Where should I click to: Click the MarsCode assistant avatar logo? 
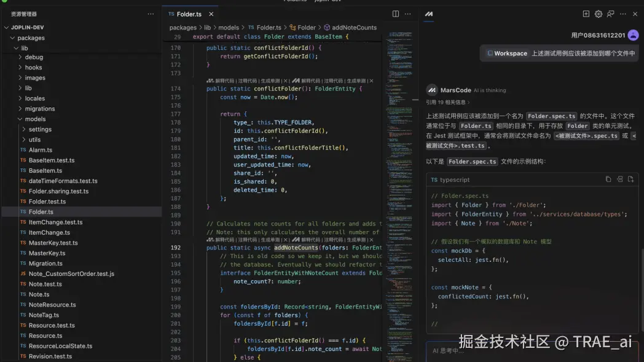pyautogui.click(x=431, y=90)
